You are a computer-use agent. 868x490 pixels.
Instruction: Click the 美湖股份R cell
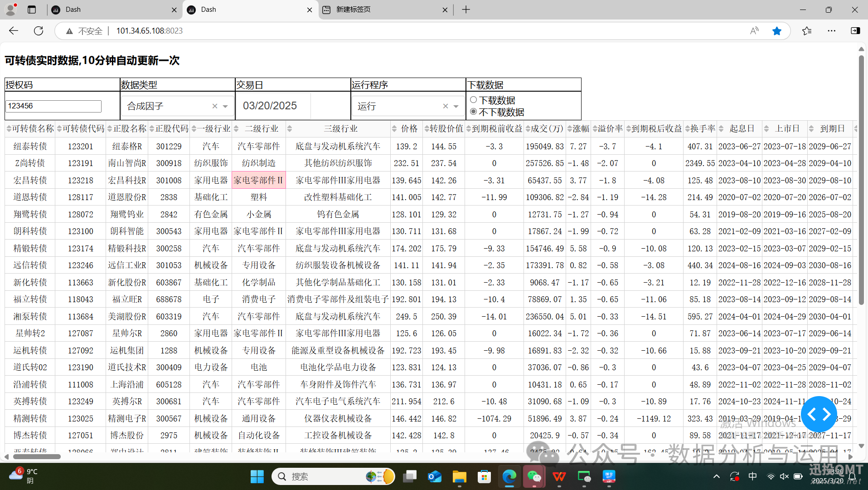127,316
